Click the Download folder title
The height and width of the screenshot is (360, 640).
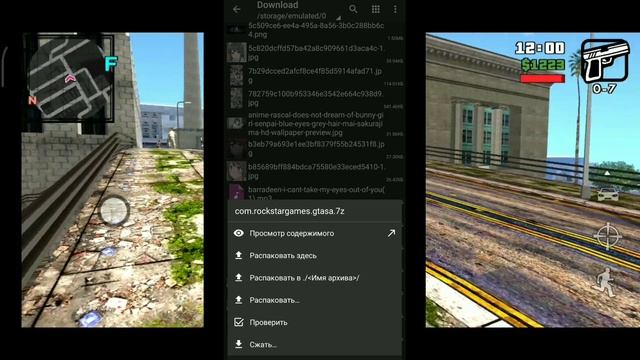point(278,5)
